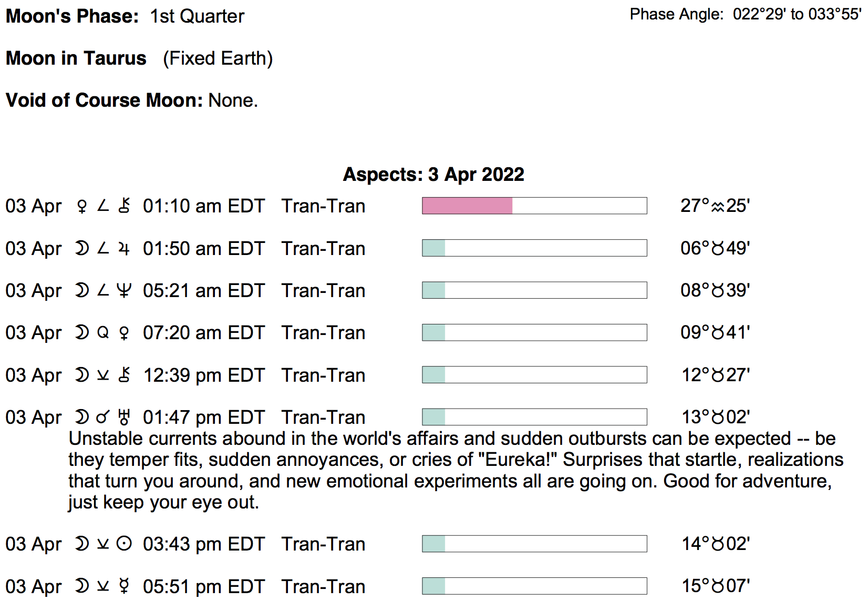This screenshot has width=868, height=611.
Task: Click the Venus glyph in the 01:10 am aspect
Action: (81, 206)
